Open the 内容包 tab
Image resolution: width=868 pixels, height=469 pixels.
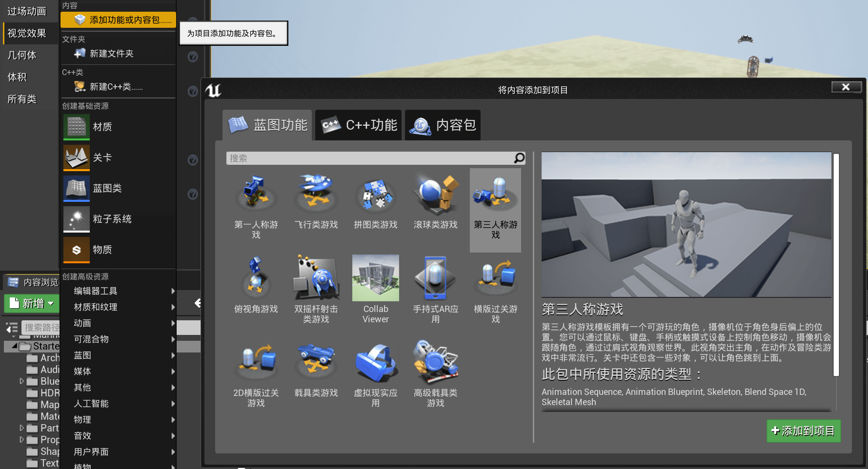(443, 125)
